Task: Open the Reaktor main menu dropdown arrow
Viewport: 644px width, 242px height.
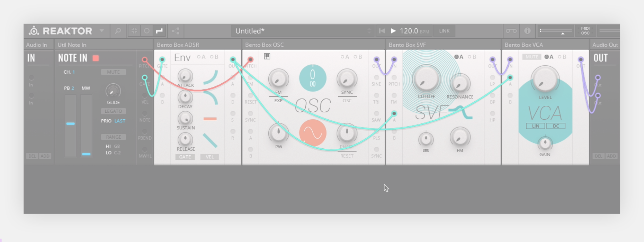Action: [x=102, y=31]
